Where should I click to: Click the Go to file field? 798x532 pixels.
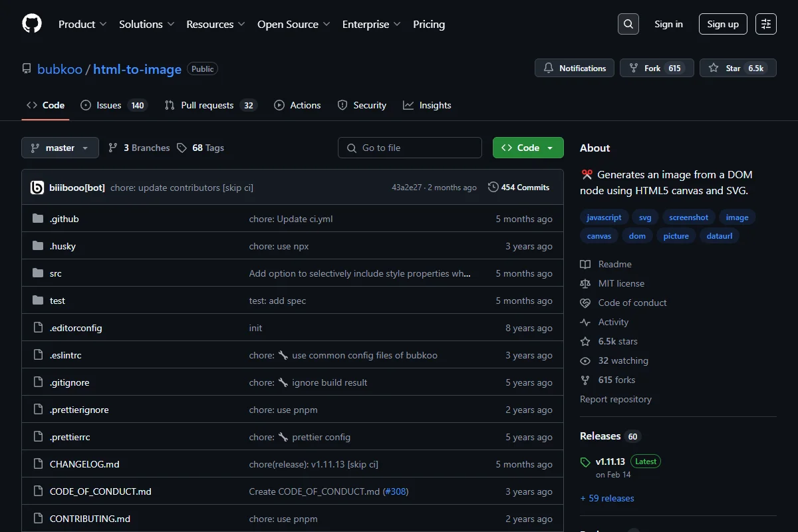pos(410,148)
